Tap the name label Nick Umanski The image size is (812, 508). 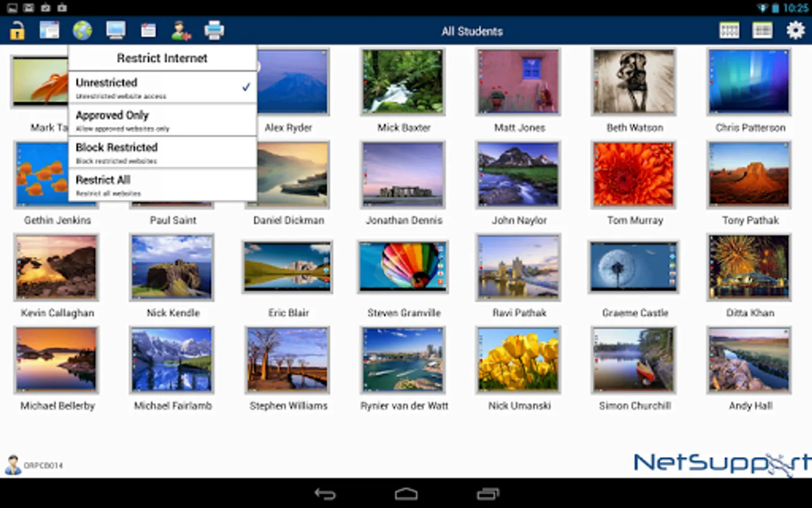point(519,405)
